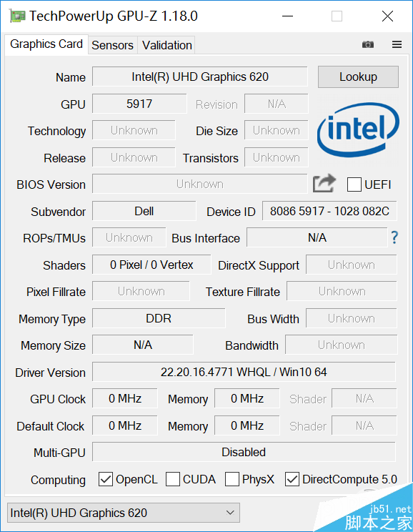Click the TechPowerUp GPU-Z 1.18.0 title text
Viewport: 413px width, 532px height.
[x=113, y=16]
